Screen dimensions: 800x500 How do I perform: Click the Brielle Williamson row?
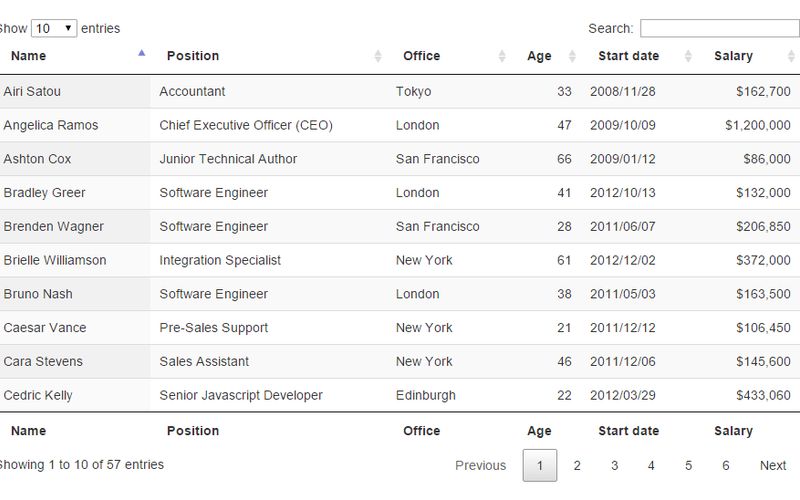[400, 260]
